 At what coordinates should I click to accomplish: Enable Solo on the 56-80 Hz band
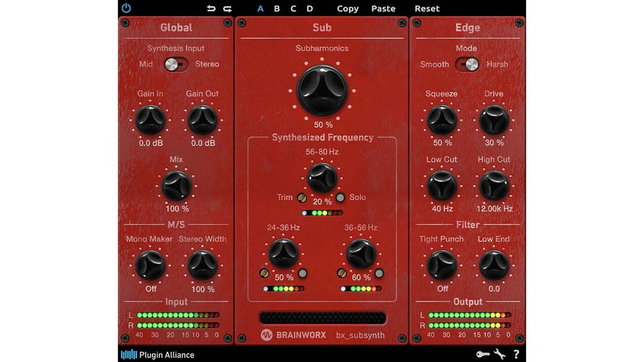(340, 198)
